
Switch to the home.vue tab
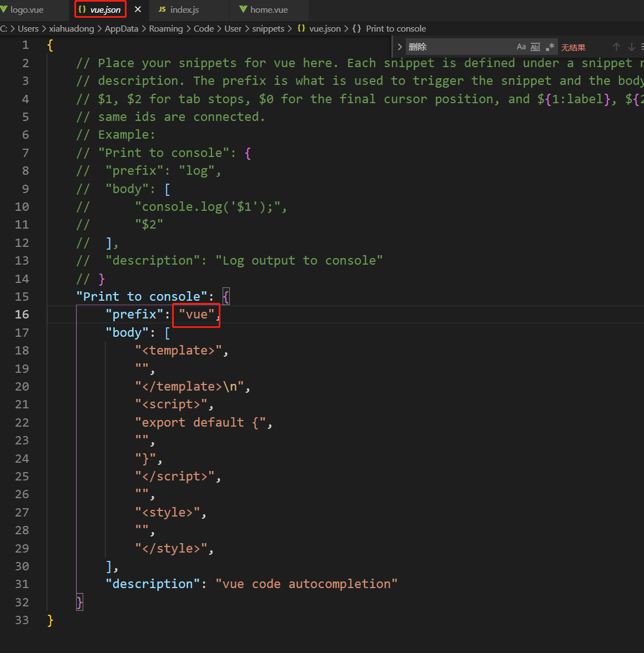click(x=269, y=9)
